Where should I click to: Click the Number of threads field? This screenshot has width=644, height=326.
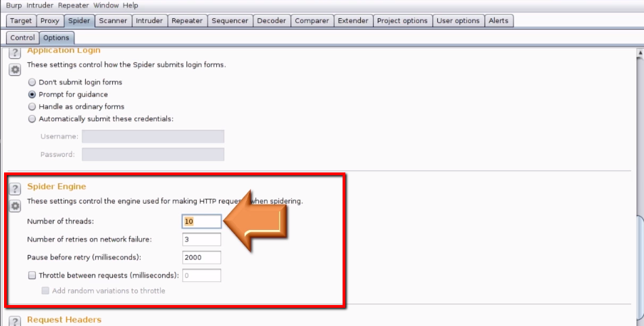pos(201,221)
